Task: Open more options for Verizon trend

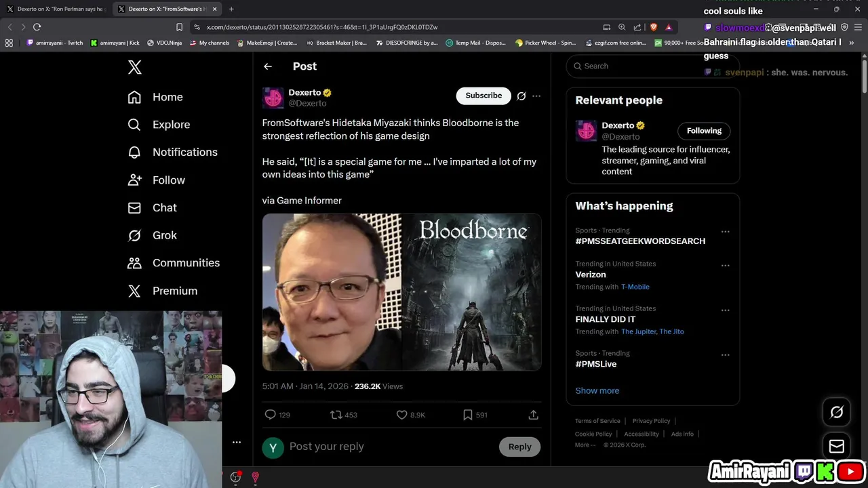Action: point(725,266)
